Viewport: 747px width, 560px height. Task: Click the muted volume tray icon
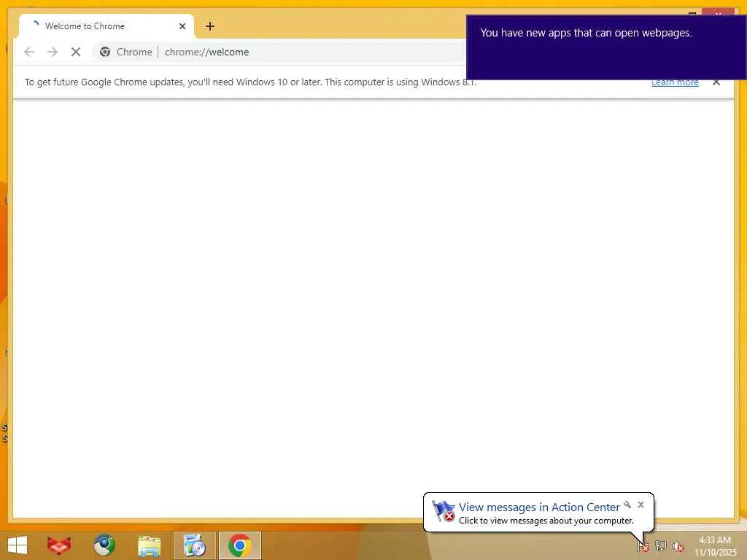[x=678, y=546]
